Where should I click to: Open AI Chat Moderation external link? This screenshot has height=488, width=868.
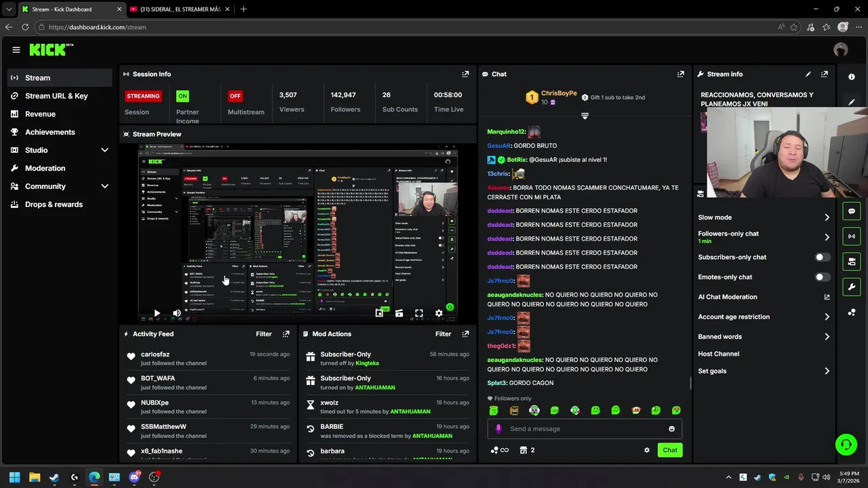827,297
